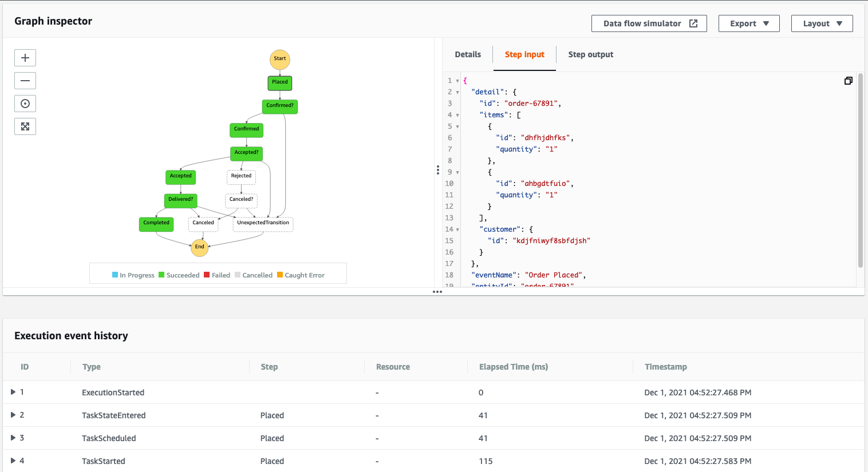This screenshot has width=868, height=472.
Task: Select the Placed state in the graph
Action: 279,83
